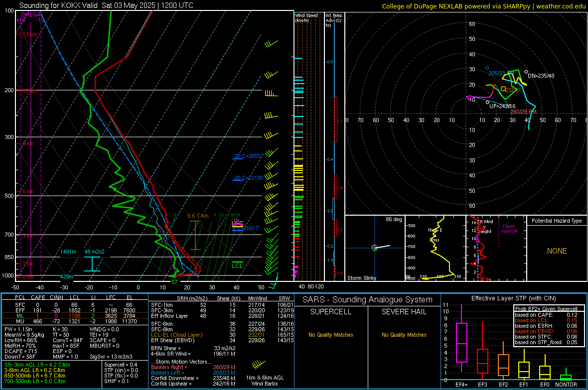Click the green LCL label on skew-T

pos(237,265)
